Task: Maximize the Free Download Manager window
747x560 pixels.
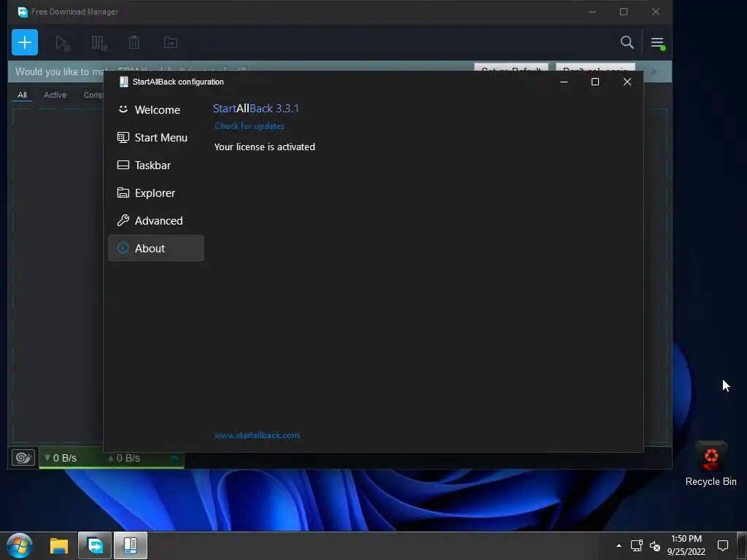Action: pyautogui.click(x=624, y=12)
